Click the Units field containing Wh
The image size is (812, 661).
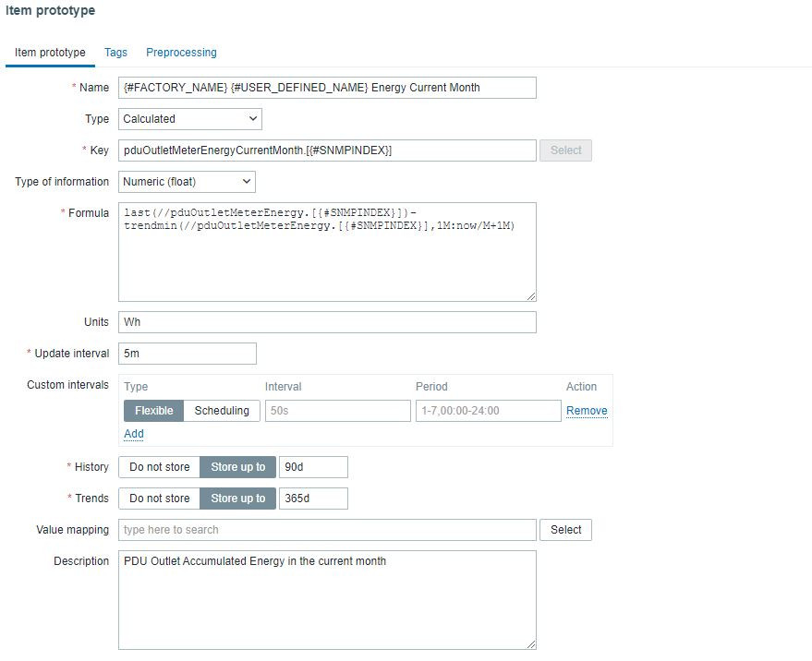pyautogui.click(x=327, y=322)
